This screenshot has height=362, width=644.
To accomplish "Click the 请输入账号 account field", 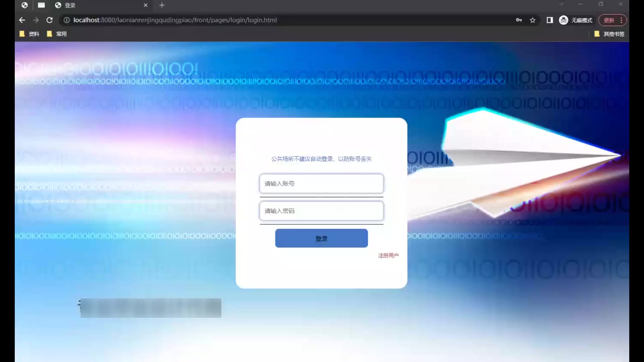I will [x=321, y=184].
